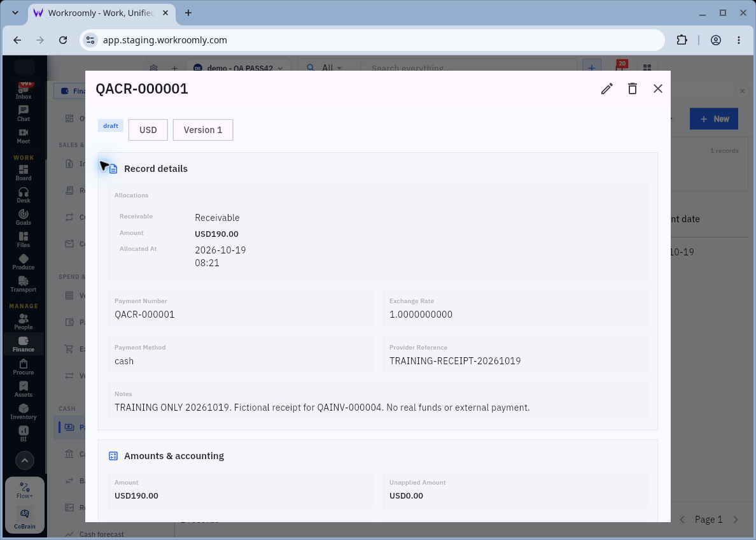The height and width of the screenshot is (540, 756).
Task: Click the Version 1 tag
Action: pos(203,130)
